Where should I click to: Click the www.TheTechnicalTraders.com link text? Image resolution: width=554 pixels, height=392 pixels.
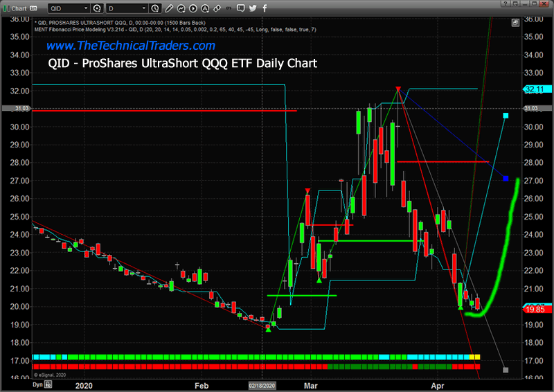click(x=131, y=46)
